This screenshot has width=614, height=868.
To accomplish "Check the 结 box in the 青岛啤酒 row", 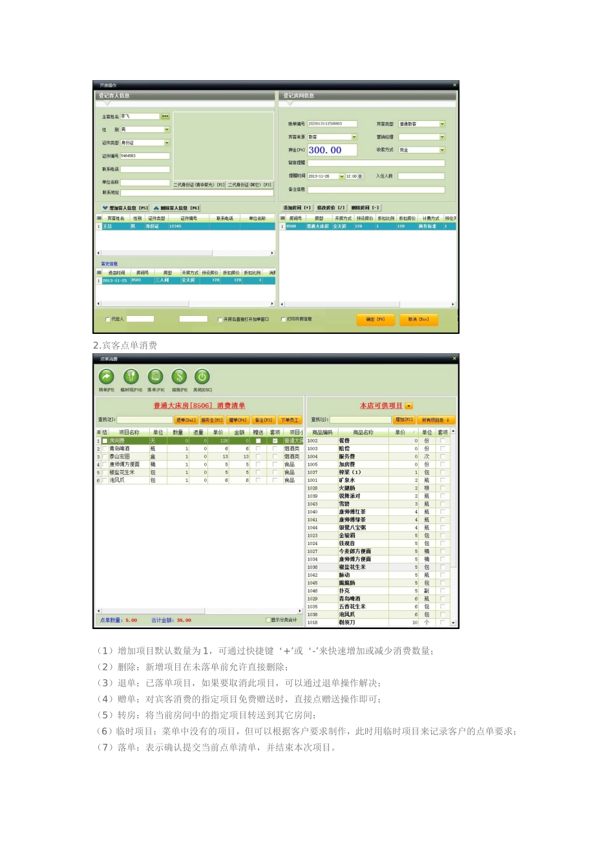I will [x=105, y=448].
